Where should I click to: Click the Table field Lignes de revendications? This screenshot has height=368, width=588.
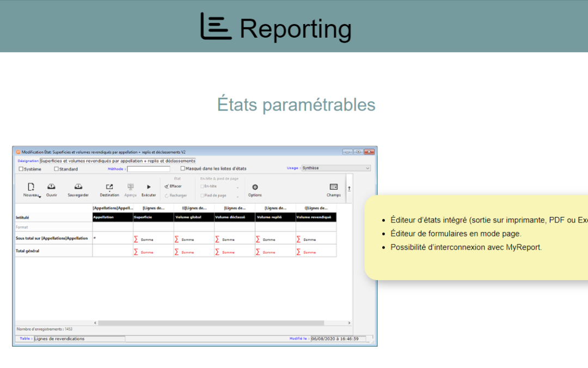pyautogui.click(x=79, y=339)
